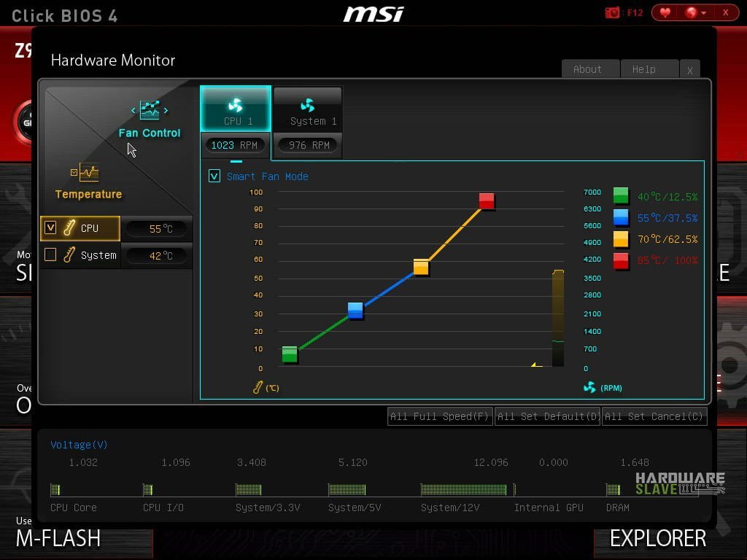Uncheck the CPU temperature checkbox

tap(50, 227)
